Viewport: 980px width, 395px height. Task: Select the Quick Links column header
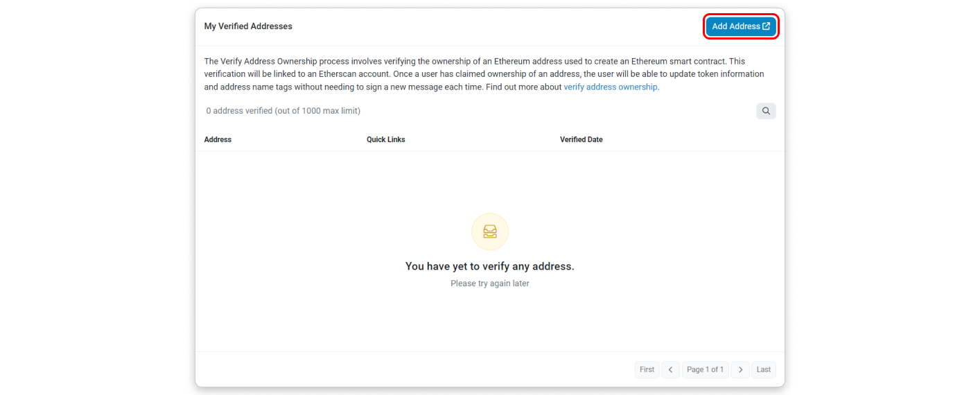386,139
